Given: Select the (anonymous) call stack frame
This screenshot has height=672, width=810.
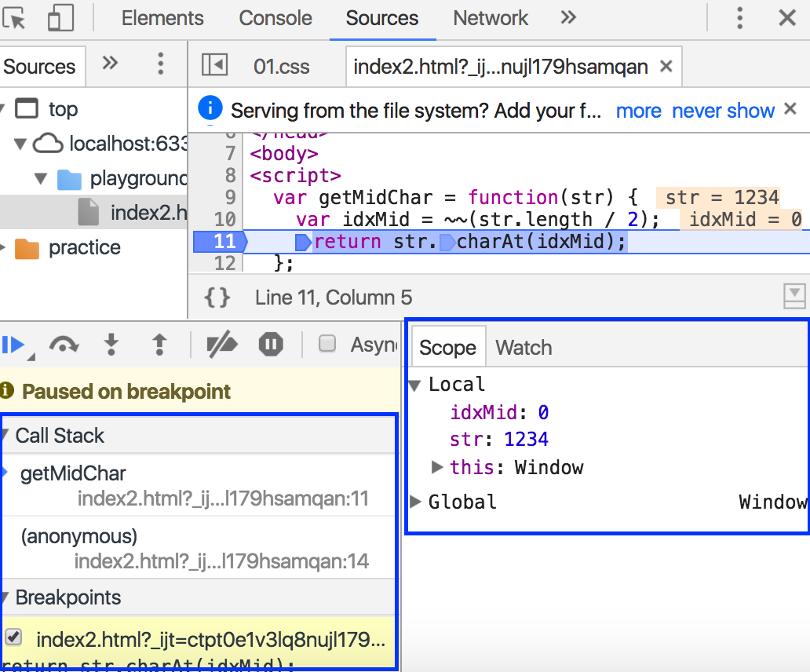Looking at the screenshot, I should click(x=199, y=548).
